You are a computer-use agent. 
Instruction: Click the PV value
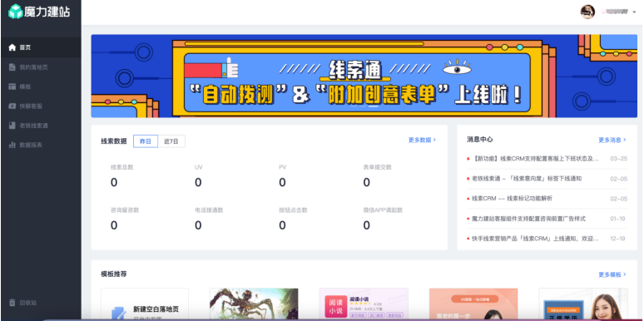click(x=282, y=183)
